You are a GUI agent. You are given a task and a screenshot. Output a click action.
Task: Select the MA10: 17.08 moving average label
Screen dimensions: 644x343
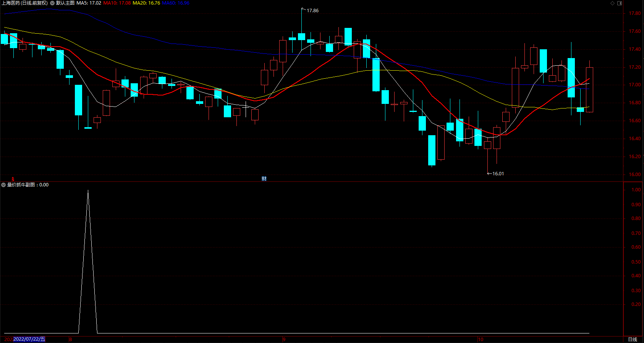point(117,3)
